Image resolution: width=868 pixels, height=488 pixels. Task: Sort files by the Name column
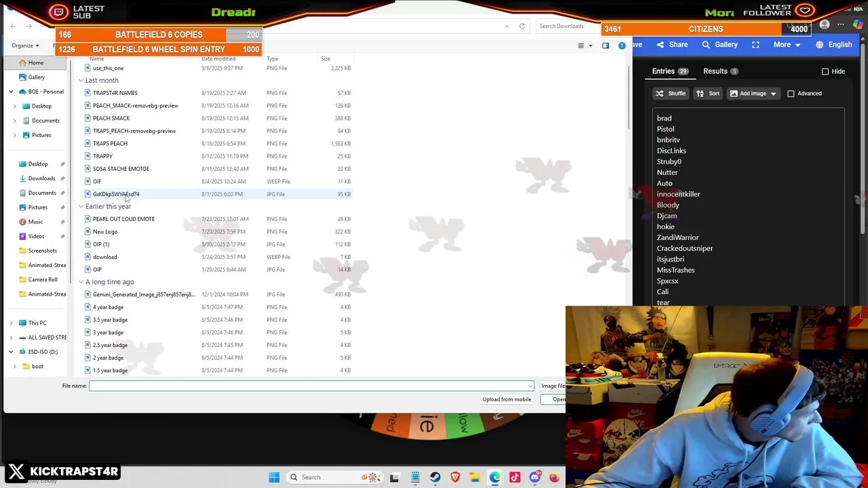[x=97, y=59]
